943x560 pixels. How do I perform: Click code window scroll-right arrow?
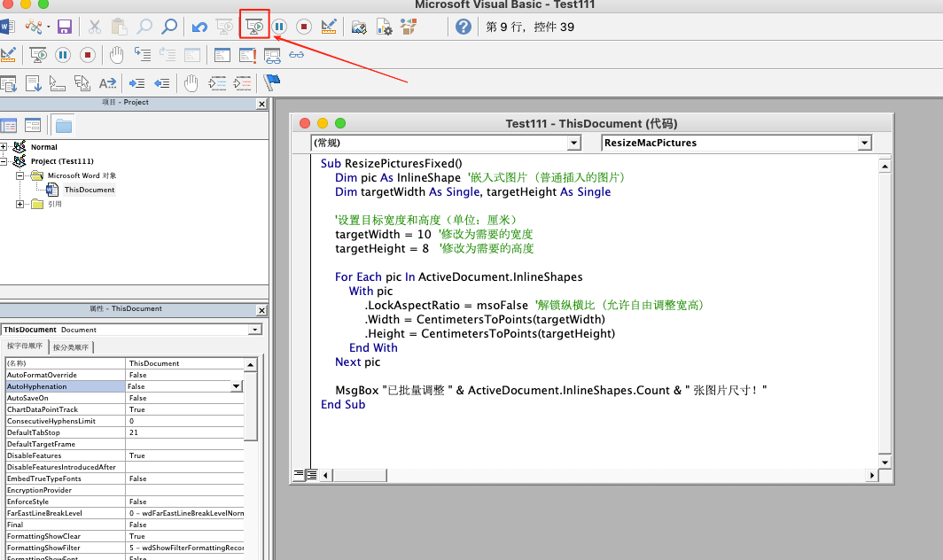[872, 475]
